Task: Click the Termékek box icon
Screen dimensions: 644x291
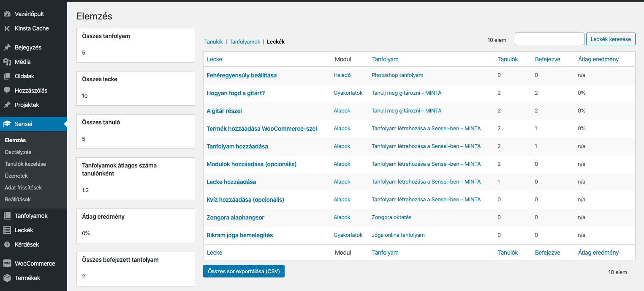Action: click(x=7, y=278)
